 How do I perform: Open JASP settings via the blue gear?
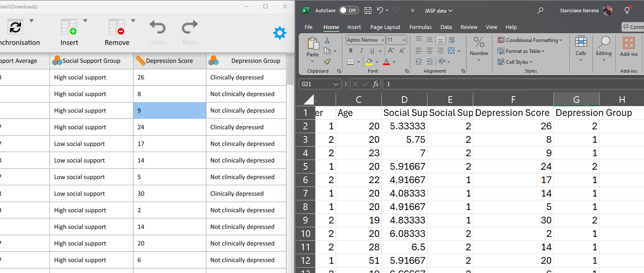pos(279,33)
